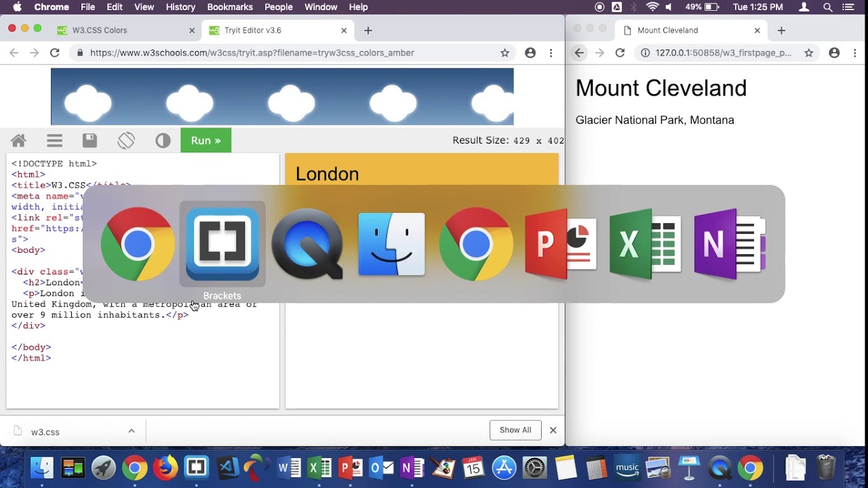Viewport: 868px width, 488px height.
Task: Open the profile icon in w3schools window
Action: pos(530,53)
